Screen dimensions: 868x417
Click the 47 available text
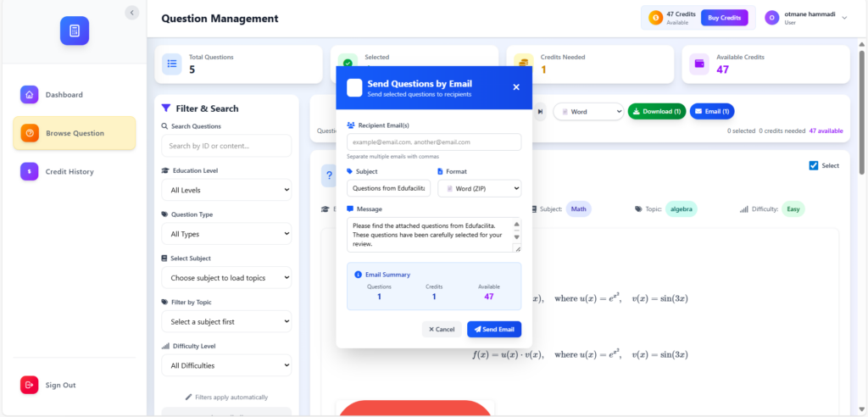click(826, 131)
